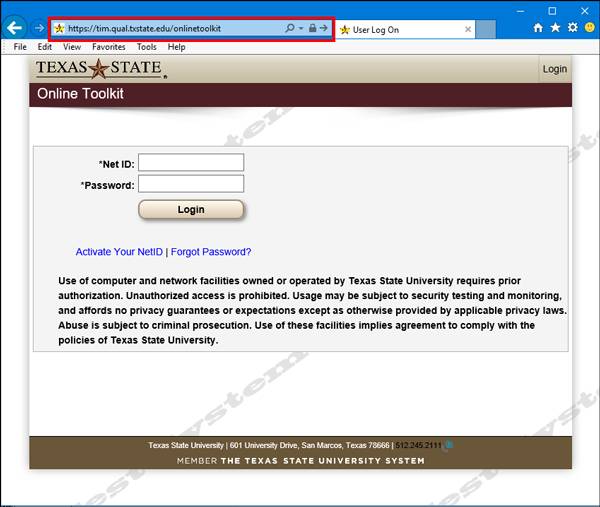
Task: Open the Tools menu
Action: click(147, 47)
